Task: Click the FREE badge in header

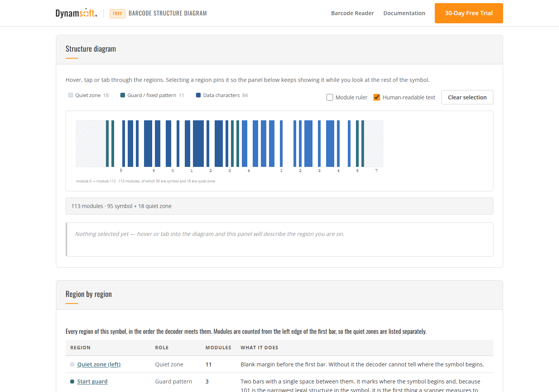Action: 118,14
